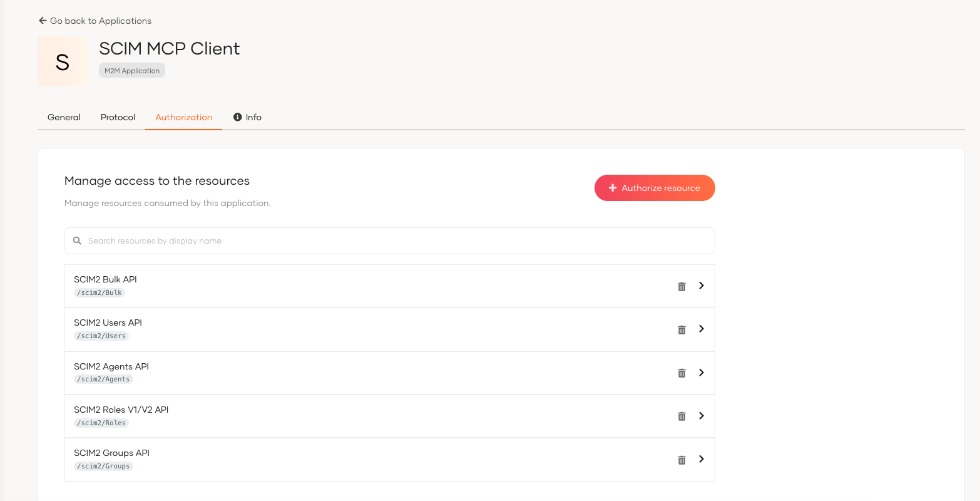Click the /scim2/Agents path label

(x=103, y=379)
